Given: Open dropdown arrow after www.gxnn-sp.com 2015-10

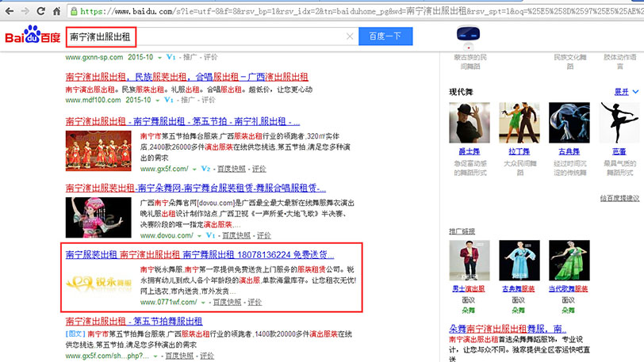Looking at the screenshot, I should click(x=159, y=58).
